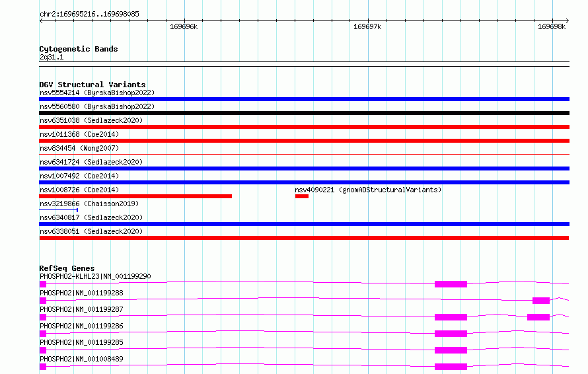The height and width of the screenshot is (374, 588).
Task: Select the black nsv5560580 variant bar
Action: (304, 113)
